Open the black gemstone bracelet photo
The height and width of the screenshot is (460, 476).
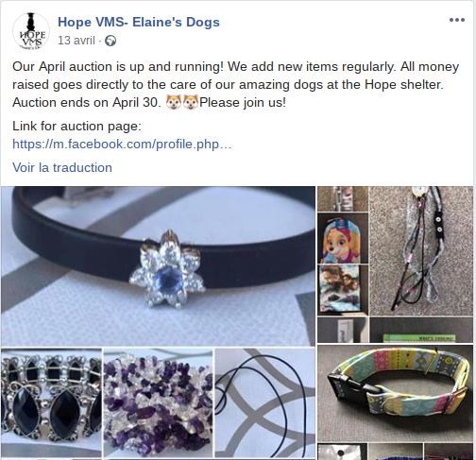51,402
